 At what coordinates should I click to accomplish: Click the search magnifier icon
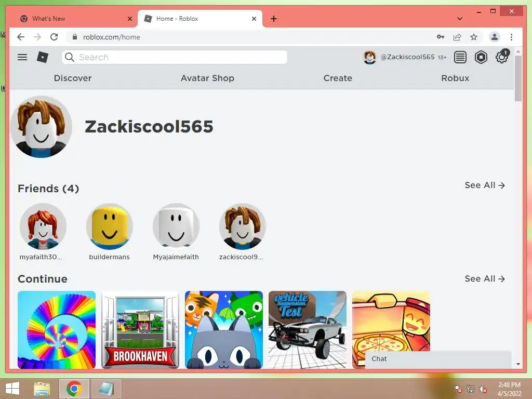(x=70, y=57)
